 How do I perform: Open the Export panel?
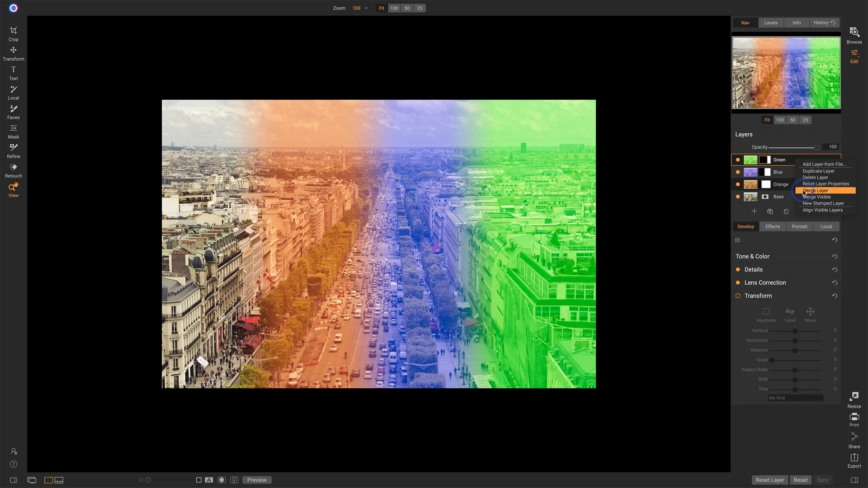pyautogui.click(x=854, y=460)
